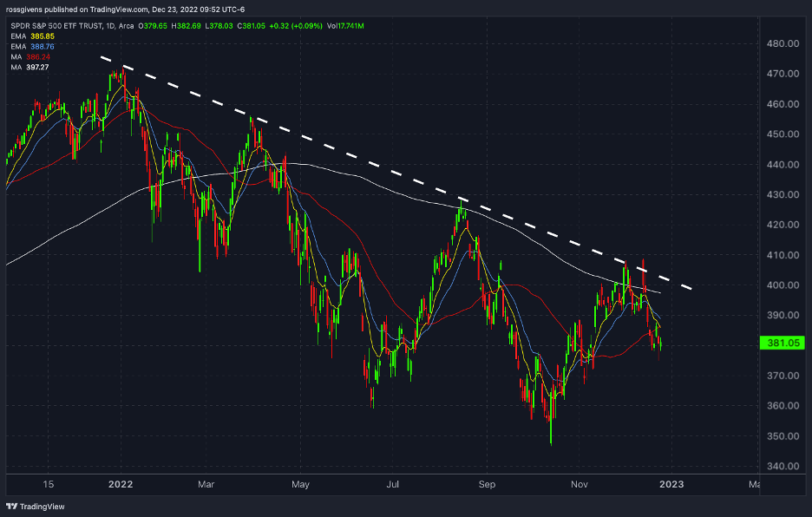This screenshot has height=517, width=812.
Task: Click the 1D interval label
Action: (x=110, y=26)
